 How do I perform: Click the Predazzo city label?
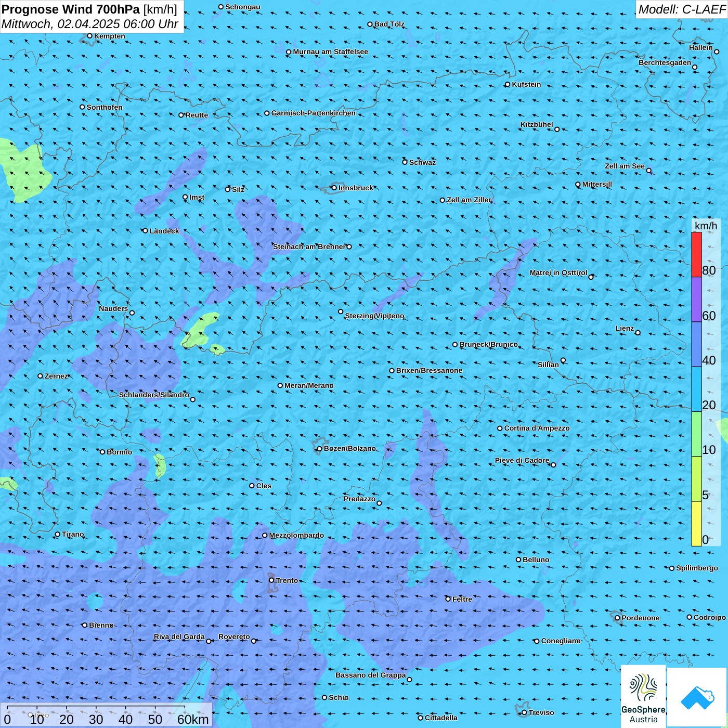[359, 499]
